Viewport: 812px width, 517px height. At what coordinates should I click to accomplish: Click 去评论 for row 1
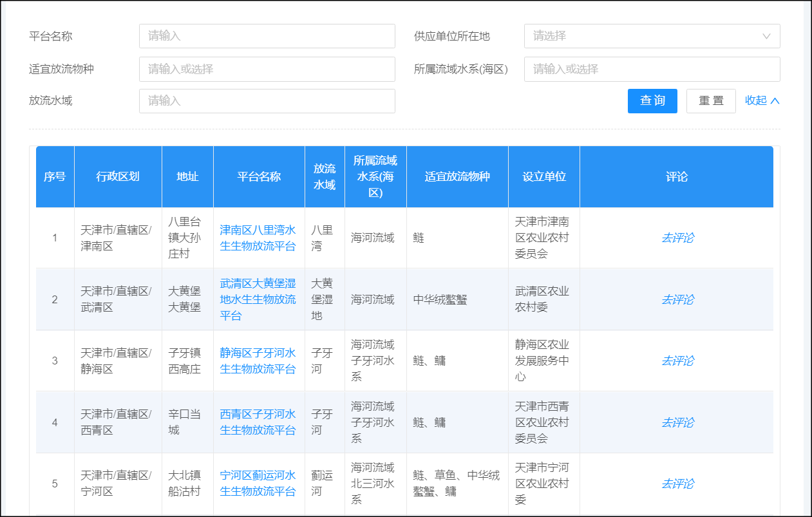coord(677,238)
